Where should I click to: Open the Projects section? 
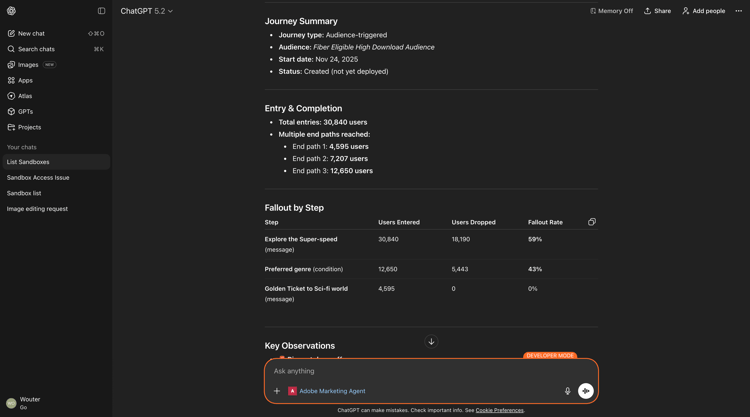click(x=29, y=127)
